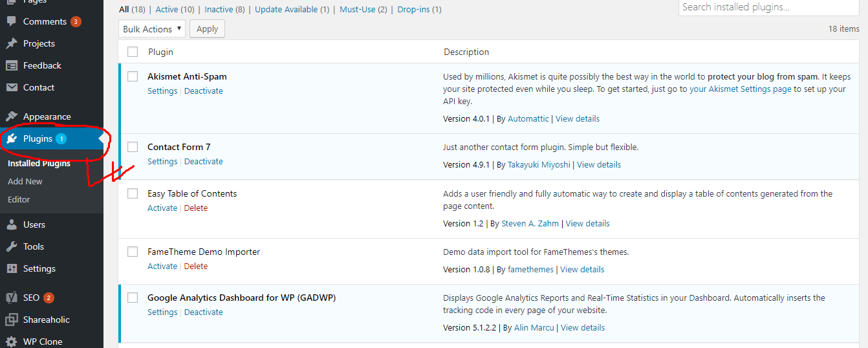Image resolution: width=868 pixels, height=348 pixels.
Task: Open the Automattic author link
Action: [528, 119]
